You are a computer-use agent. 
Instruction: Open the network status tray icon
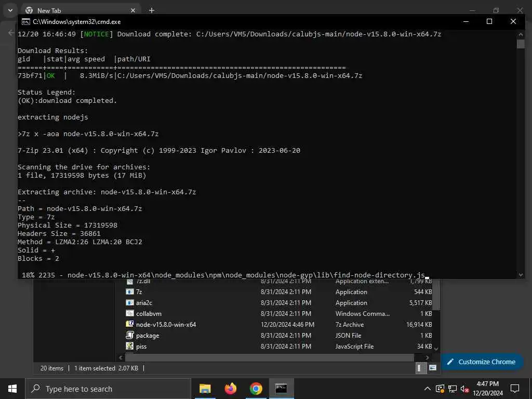(453, 389)
